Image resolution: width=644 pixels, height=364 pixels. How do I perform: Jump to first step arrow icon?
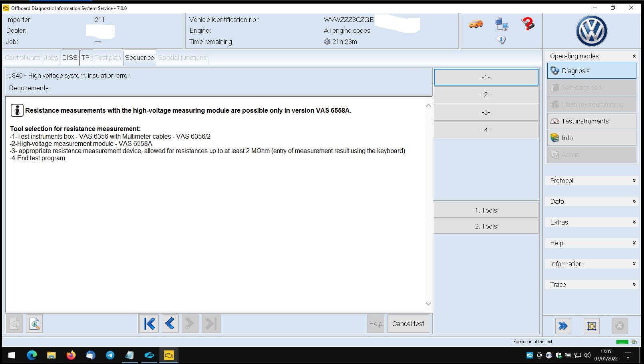149,324
